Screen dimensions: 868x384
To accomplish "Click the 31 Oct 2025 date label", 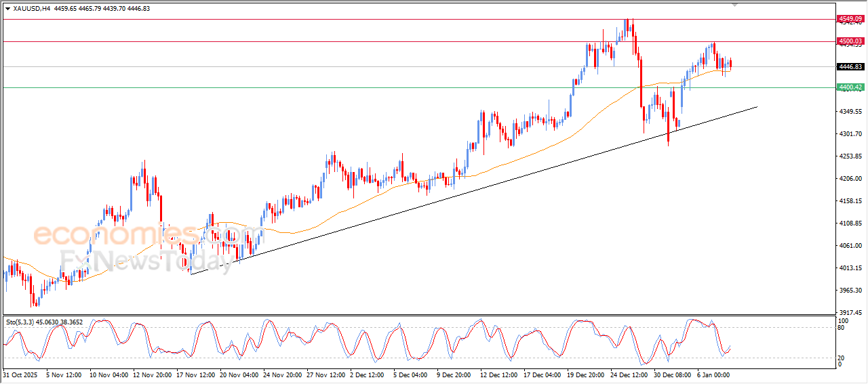I will tap(22, 374).
